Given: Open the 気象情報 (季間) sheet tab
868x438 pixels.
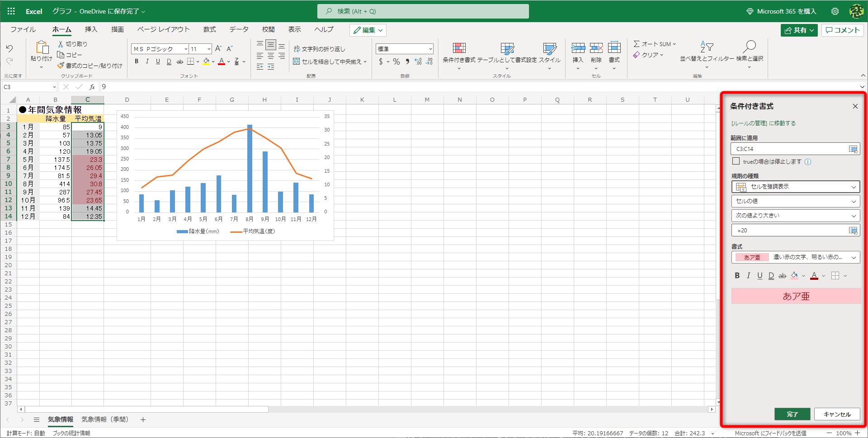Looking at the screenshot, I should click(x=105, y=419).
